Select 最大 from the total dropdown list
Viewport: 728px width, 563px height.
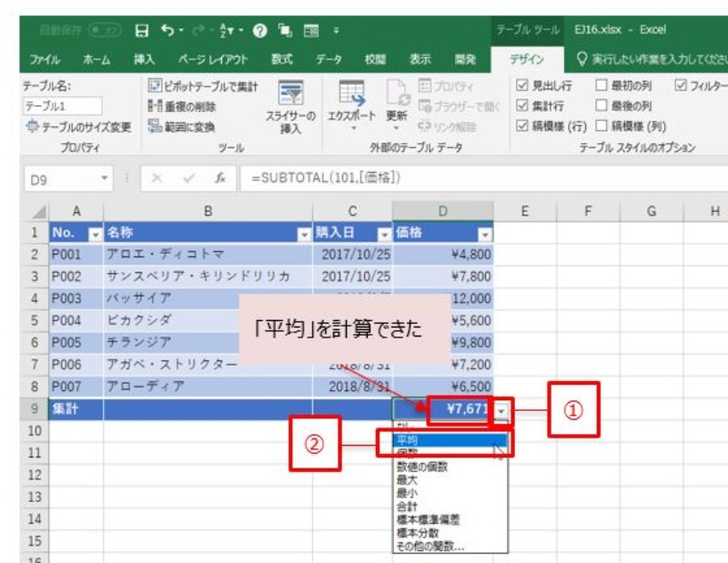click(x=407, y=479)
